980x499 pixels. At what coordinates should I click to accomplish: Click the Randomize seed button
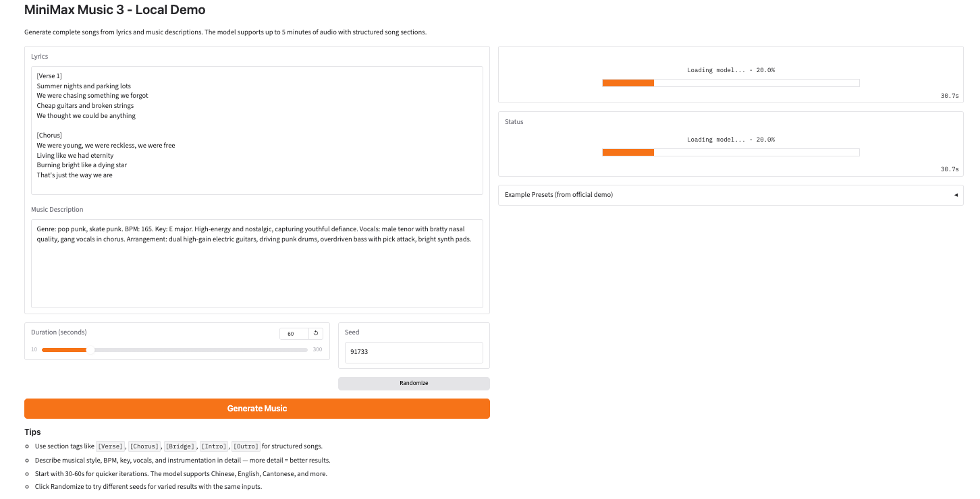click(x=414, y=383)
